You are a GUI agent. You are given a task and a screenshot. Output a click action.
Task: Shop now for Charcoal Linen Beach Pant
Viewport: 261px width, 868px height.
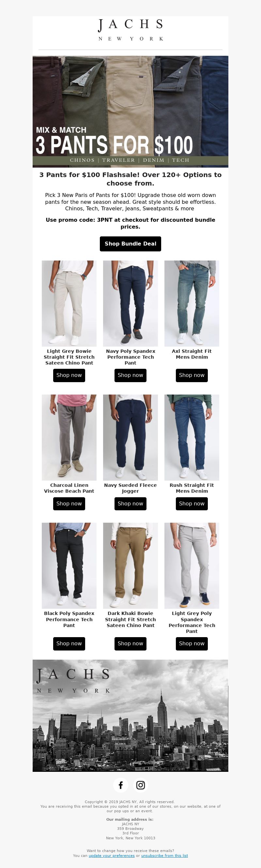(x=69, y=503)
